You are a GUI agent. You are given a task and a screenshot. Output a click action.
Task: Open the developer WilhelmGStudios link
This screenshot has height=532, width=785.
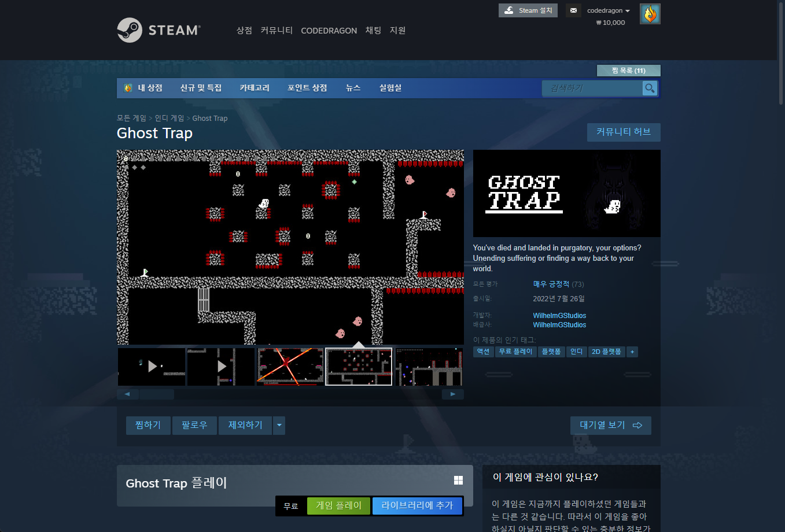click(559, 316)
